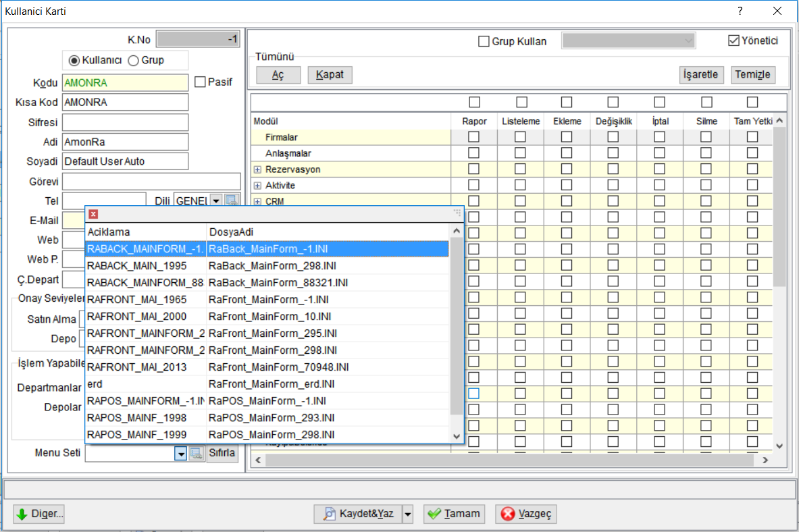Viewport: 799px width, 532px height.
Task: Click the permissions grid vertical scrollbar thumb
Action: coord(779,207)
